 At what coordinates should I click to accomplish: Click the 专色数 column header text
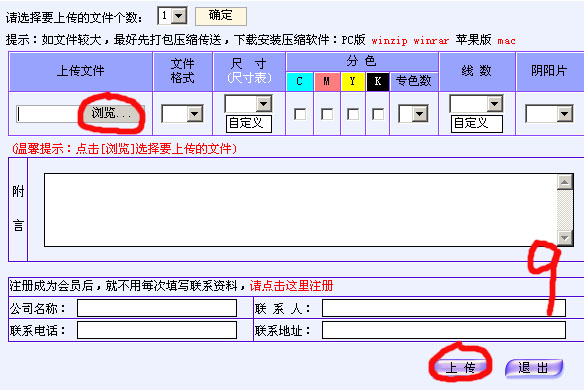click(413, 81)
